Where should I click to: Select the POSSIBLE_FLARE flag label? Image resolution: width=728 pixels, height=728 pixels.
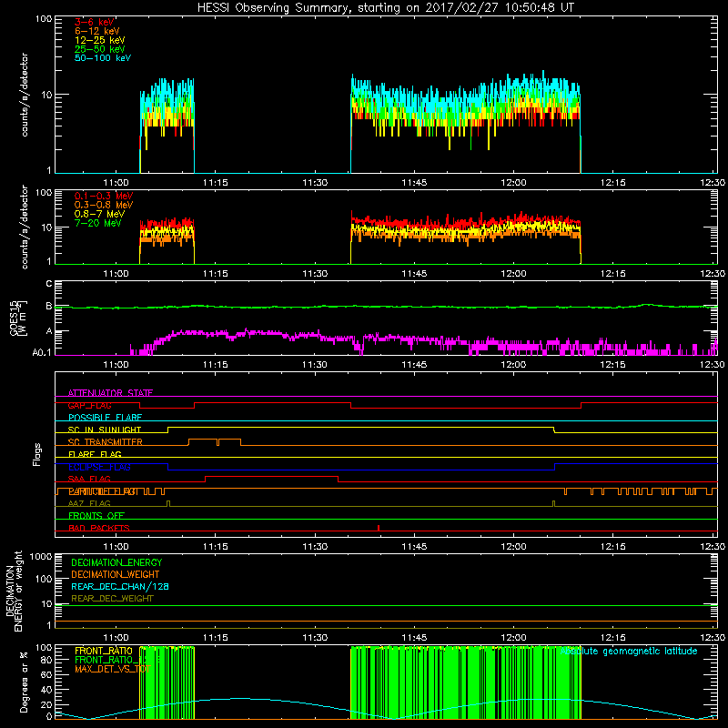click(105, 418)
